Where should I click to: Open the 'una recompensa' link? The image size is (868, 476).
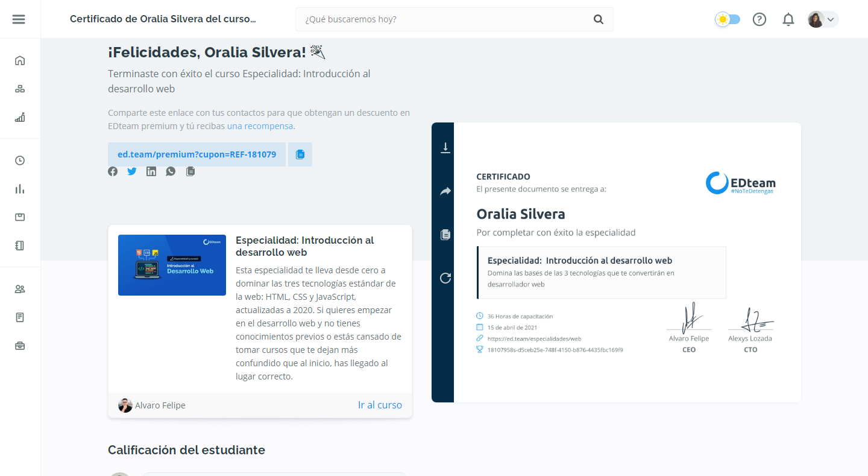point(259,125)
